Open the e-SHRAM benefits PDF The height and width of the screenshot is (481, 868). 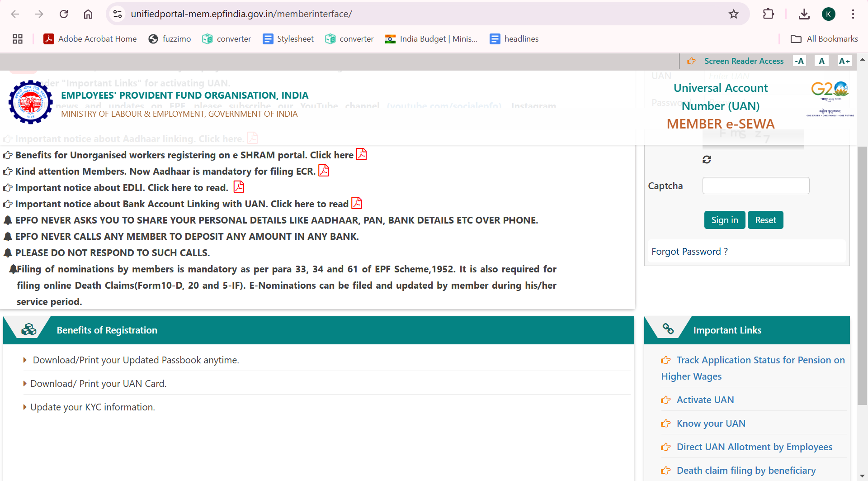(361, 154)
